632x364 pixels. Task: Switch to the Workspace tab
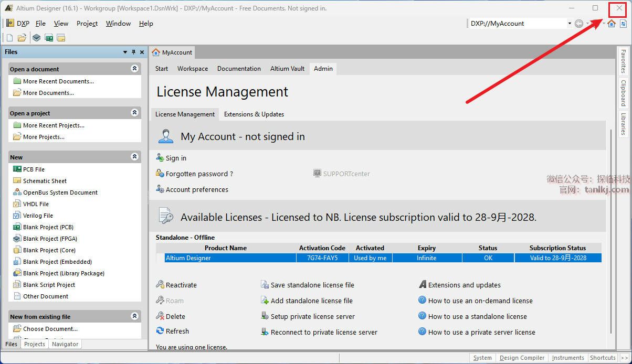[x=193, y=68]
